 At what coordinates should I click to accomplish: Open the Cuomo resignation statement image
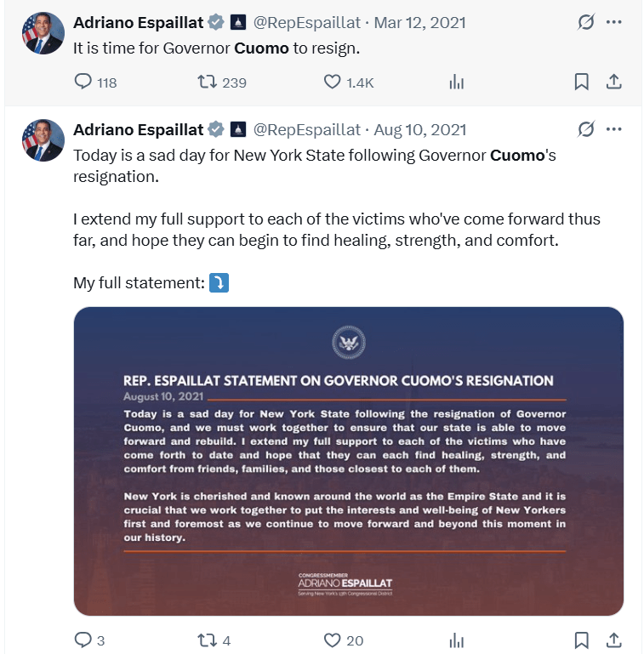tap(348, 461)
